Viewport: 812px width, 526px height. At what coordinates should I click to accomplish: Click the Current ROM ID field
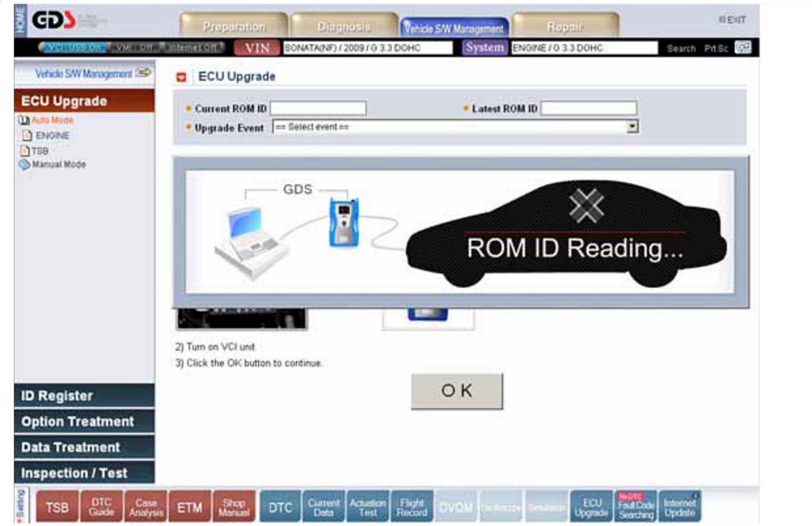318,108
